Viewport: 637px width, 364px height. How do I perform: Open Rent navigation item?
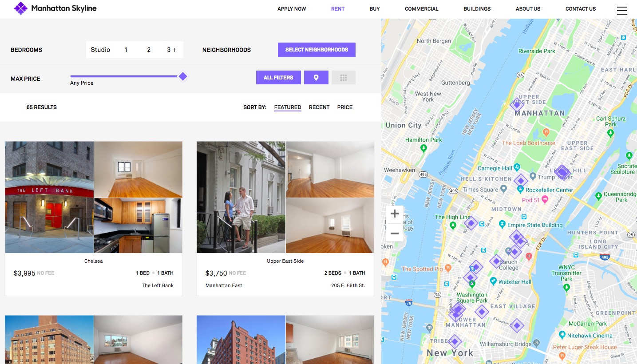[x=338, y=9]
